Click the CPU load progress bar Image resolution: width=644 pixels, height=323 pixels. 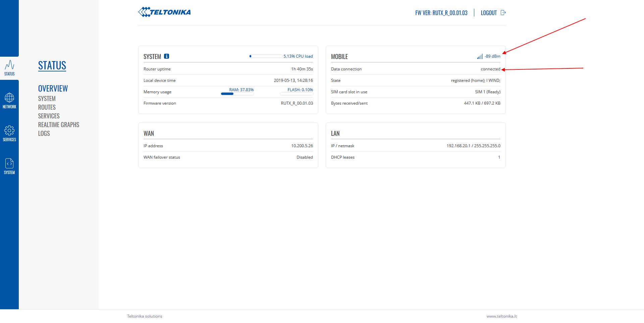pos(265,56)
